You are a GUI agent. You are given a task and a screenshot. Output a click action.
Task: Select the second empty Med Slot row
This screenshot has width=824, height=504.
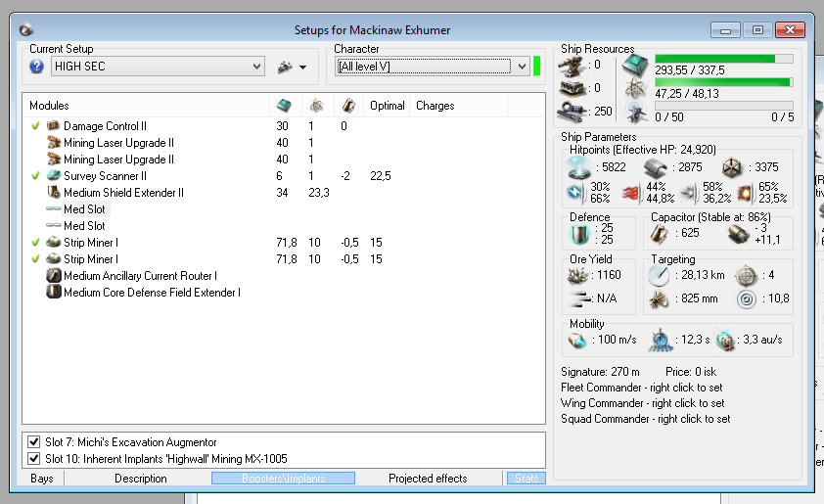click(x=75, y=225)
